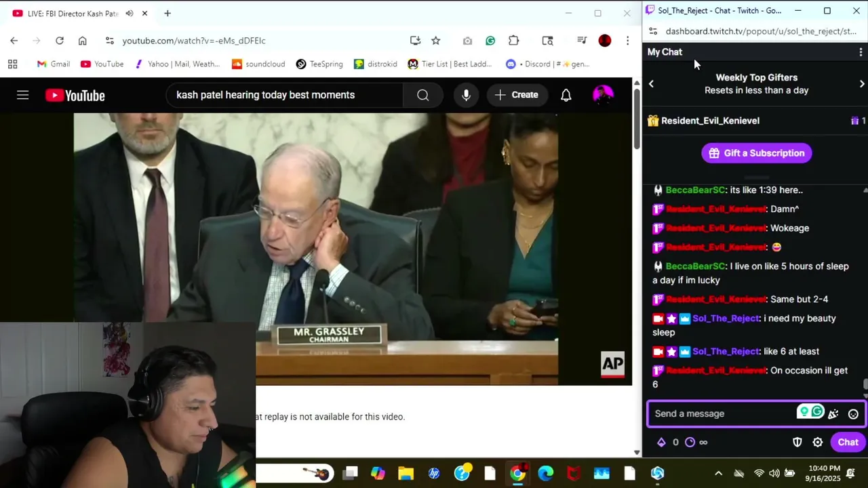Image resolution: width=868 pixels, height=488 pixels.
Task: Click the YouTube search magnifier button
Action: 423,96
